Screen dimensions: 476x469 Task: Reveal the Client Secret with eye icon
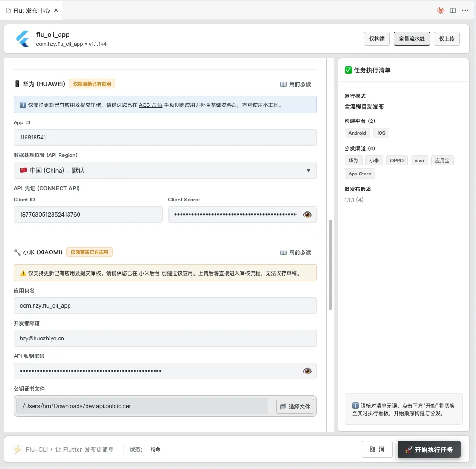coord(307,214)
